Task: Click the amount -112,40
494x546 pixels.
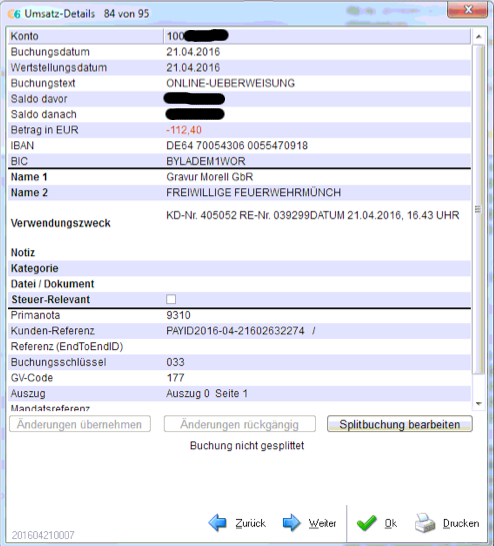Action: [184, 130]
